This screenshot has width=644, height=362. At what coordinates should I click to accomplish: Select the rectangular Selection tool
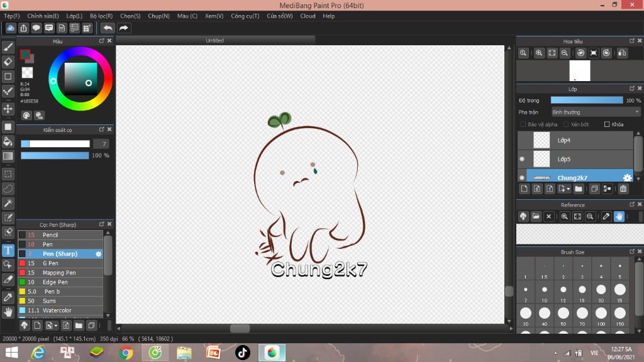click(8, 174)
